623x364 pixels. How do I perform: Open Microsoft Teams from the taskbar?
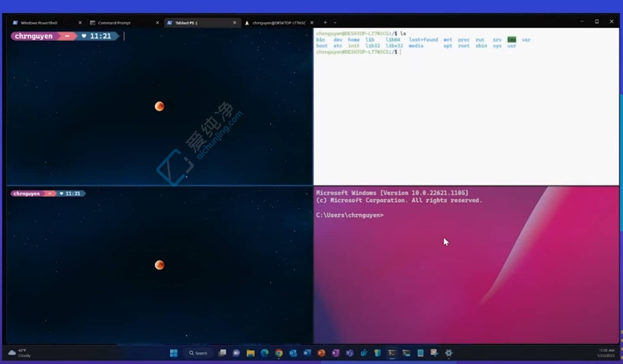click(350, 353)
